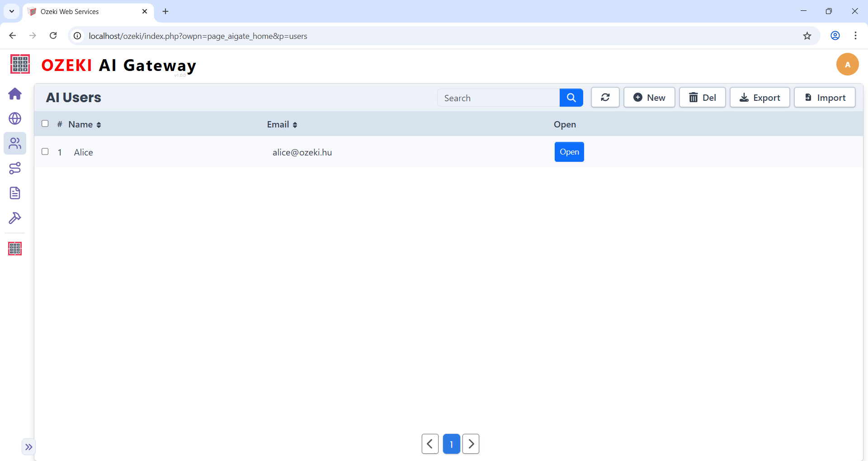Open the Home icon in sidebar
Image resolution: width=868 pixels, height=461 pixels.
coord(15,94)
